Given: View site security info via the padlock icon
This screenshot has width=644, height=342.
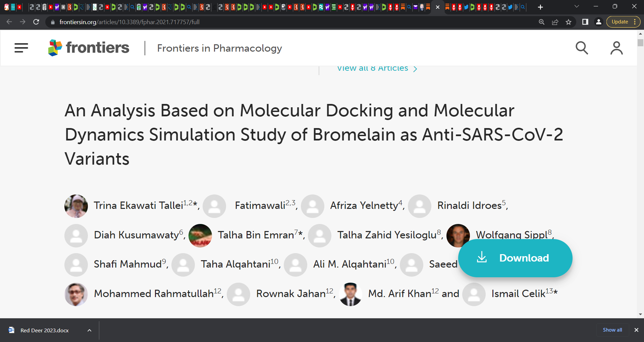Looking at the screenshot, I should coord(52,22).
